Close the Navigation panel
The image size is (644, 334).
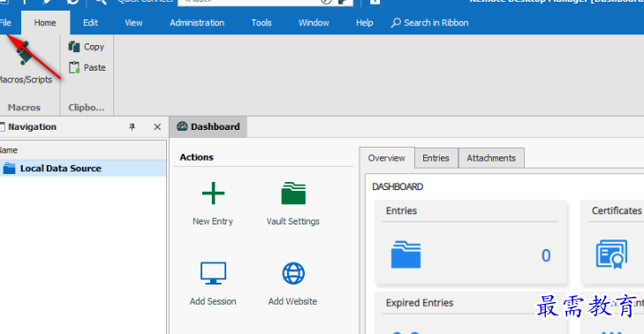click(x=157, y=127)
